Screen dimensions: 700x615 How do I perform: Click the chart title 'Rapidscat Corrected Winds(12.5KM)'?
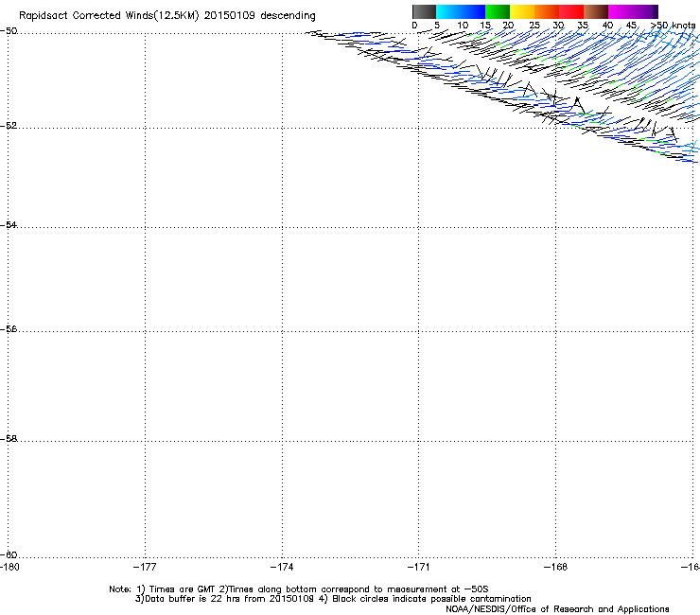tap(109, 16)
